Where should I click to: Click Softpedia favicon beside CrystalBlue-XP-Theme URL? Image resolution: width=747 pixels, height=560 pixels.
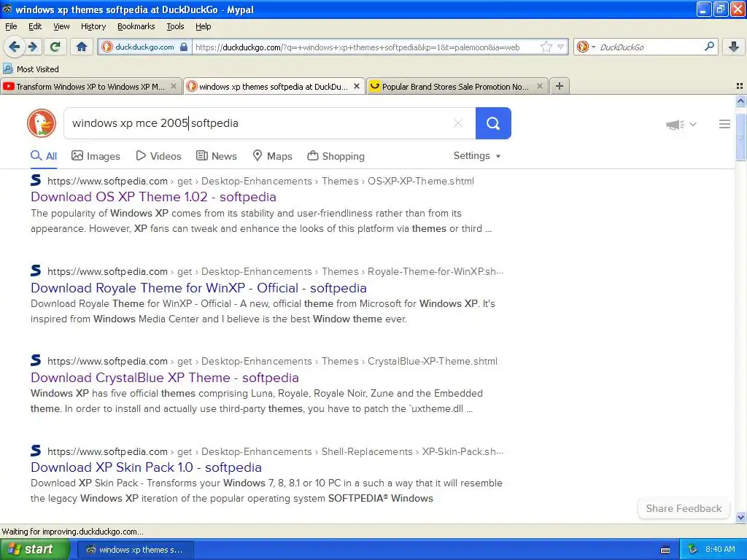(x=36, y=360)
